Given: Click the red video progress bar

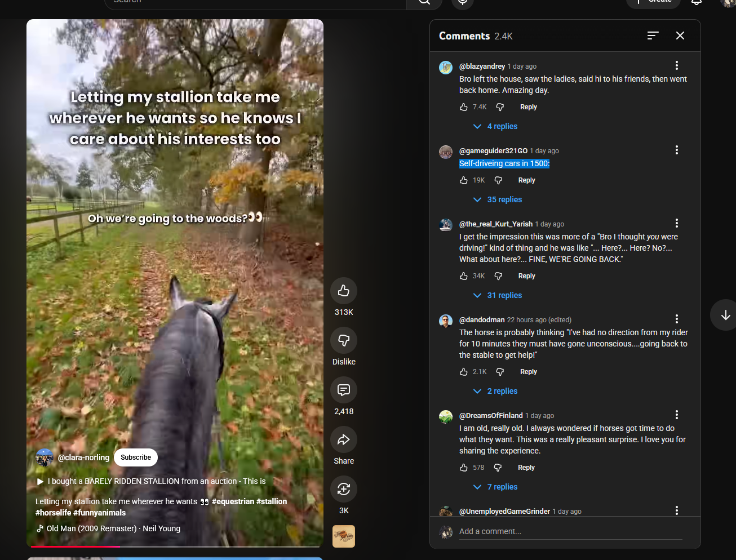Looking at the screenshot, I should point(76,546).
